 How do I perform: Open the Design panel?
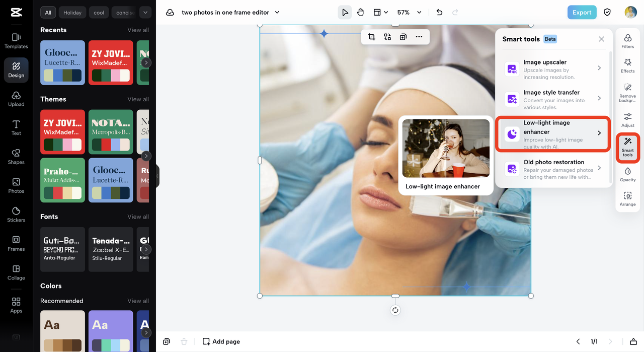point(16,70)
